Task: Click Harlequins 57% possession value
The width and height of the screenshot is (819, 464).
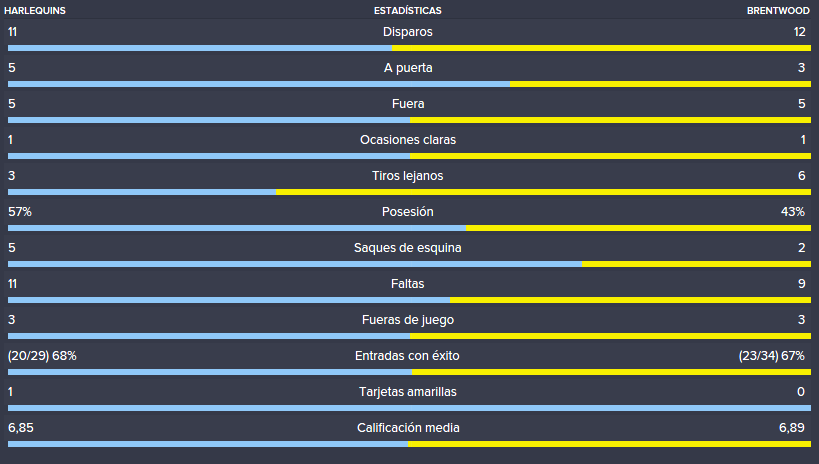Action: pyautogui.click(x=20, y=212)
